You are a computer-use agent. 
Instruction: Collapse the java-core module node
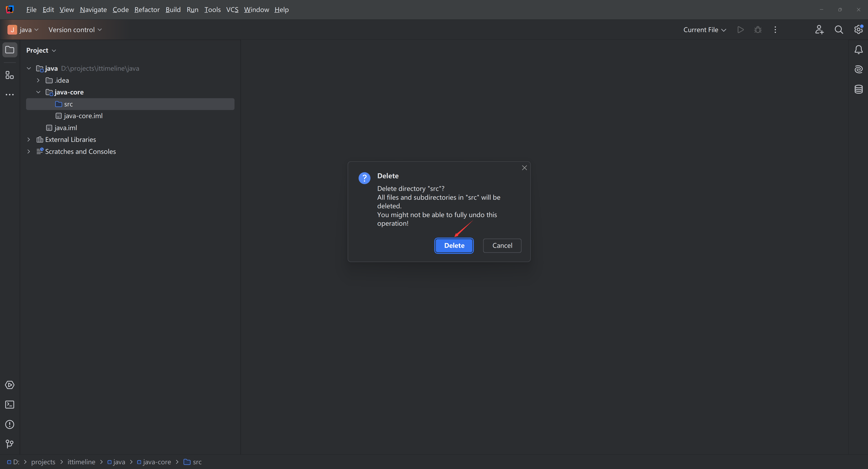38,92
